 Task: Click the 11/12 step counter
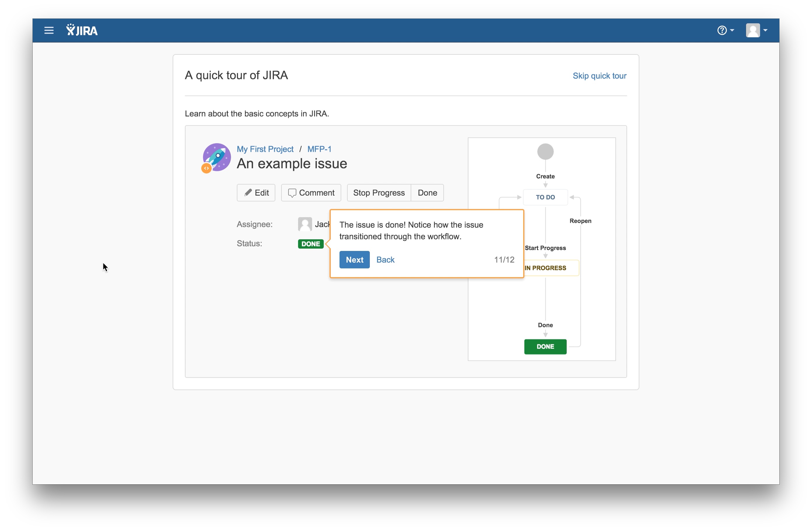pos(504,260)
